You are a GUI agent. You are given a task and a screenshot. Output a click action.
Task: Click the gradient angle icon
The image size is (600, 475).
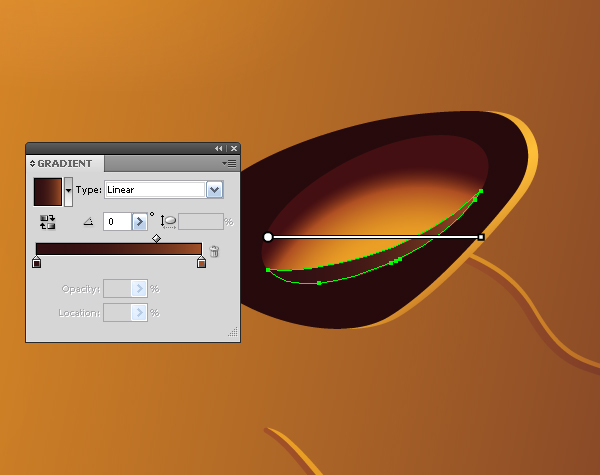(88, 221)
